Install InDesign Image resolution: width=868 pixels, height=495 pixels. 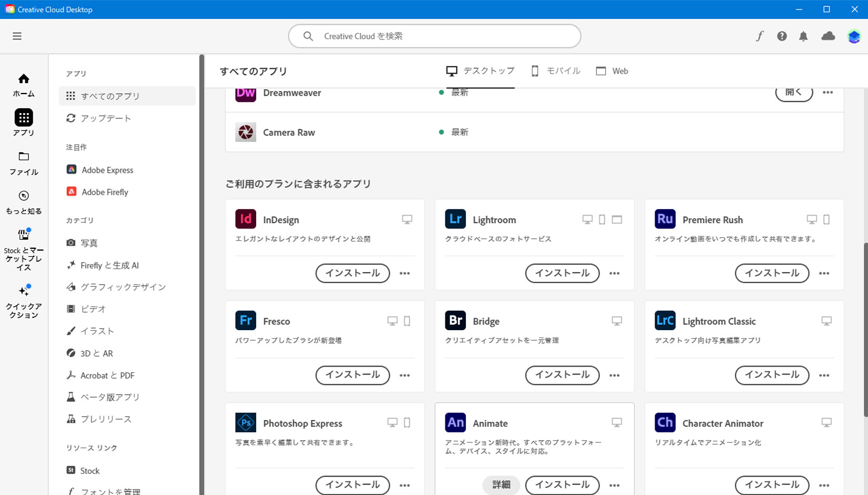[352, 273]
